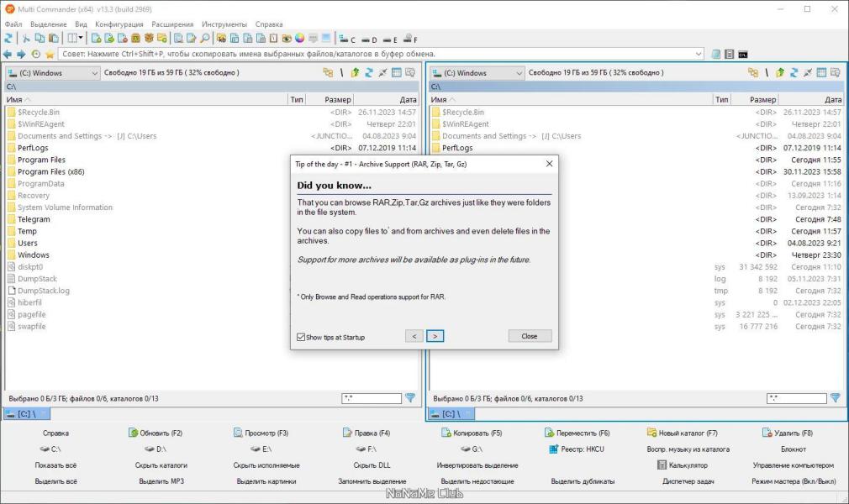Open the panel layout dropdown in toolbar
This screenshot has height=504, width=849.
pos(76,39)
